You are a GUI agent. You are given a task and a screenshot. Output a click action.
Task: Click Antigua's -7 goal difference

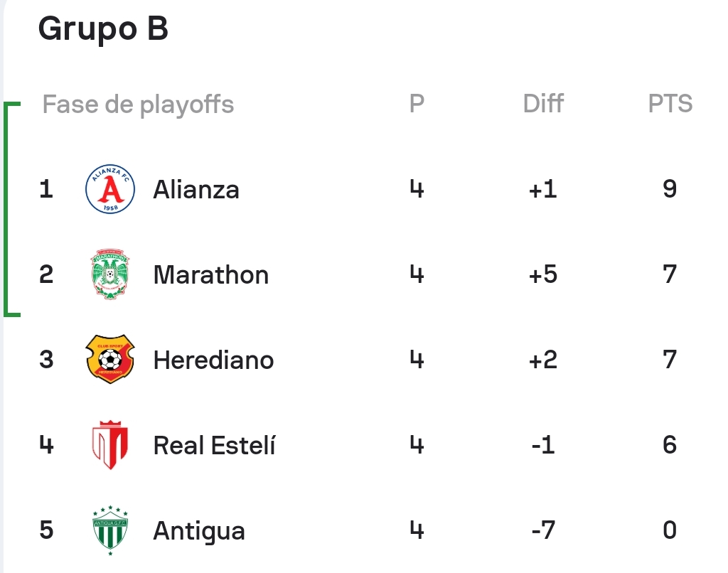pyautogui.click(x=543, y=530)
